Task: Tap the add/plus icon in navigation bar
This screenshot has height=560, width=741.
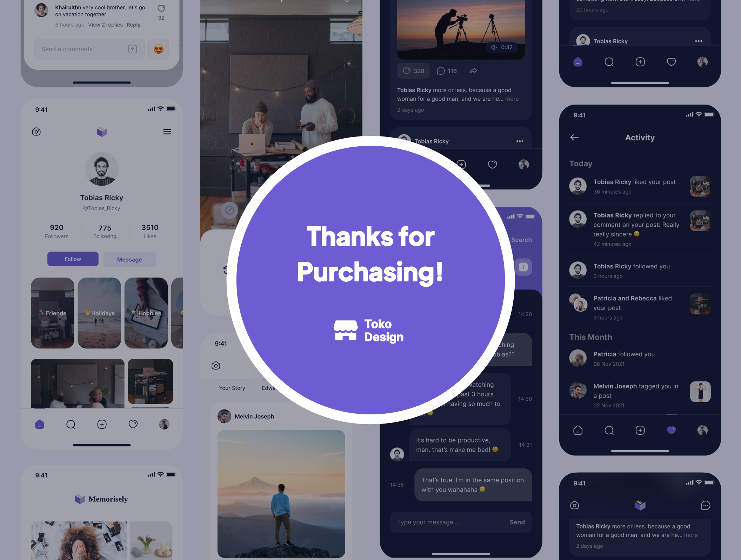Action: tap(101, 424)
